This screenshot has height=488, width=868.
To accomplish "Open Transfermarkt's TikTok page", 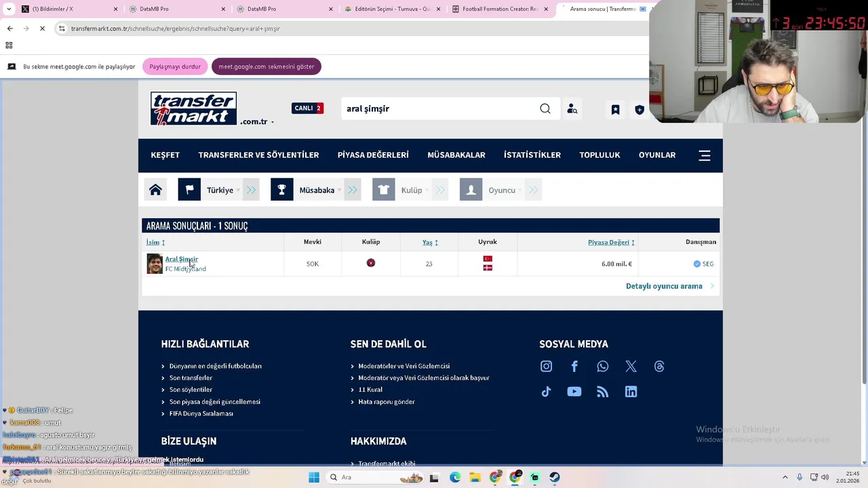I will [546, 392].
